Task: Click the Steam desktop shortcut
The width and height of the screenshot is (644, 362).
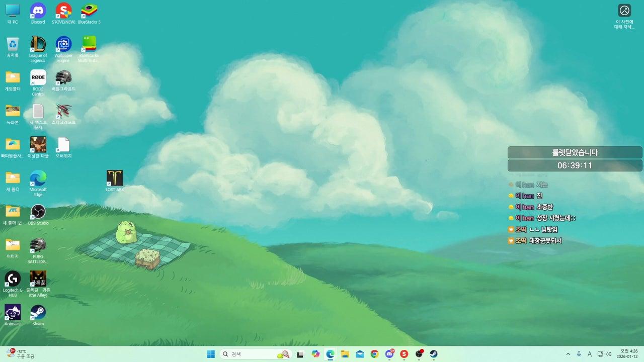Action: point(38,313)
